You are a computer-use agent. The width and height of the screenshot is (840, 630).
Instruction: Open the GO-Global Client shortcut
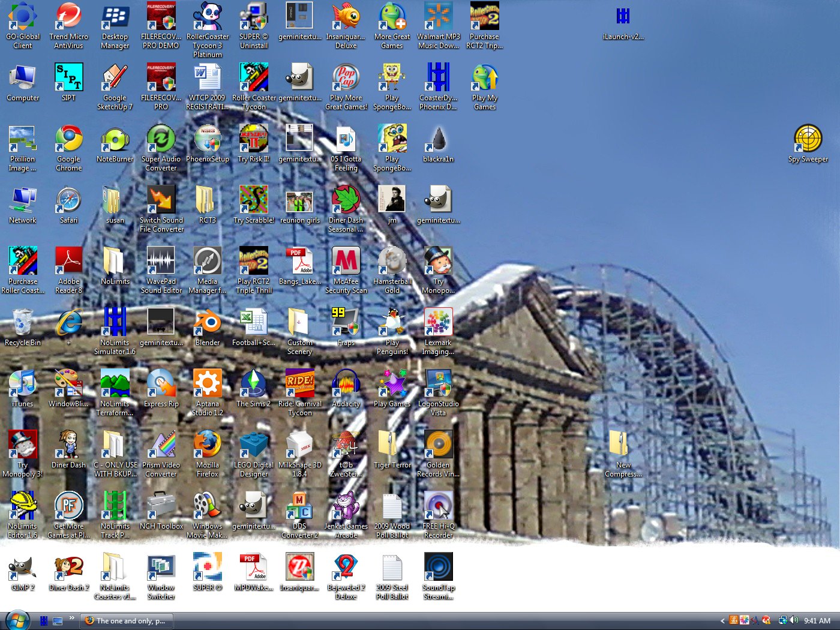point(23,25)
